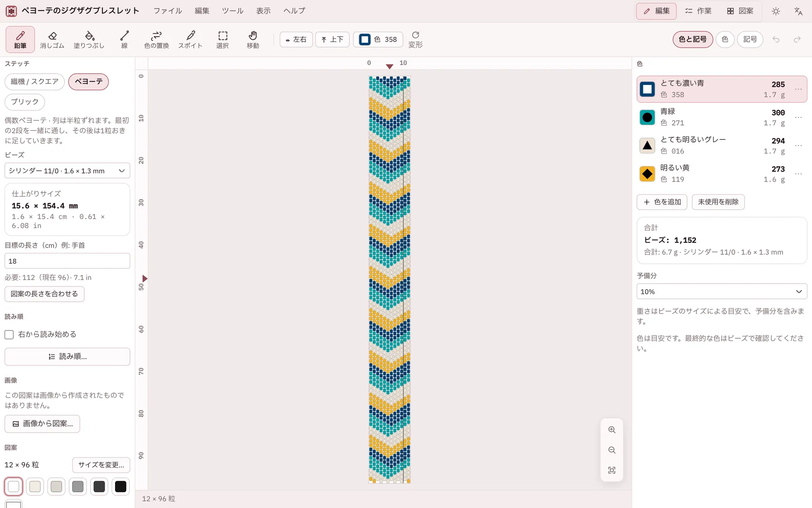
Task: Select the 消しゴム eraser tool
Action: pos(52,39)
